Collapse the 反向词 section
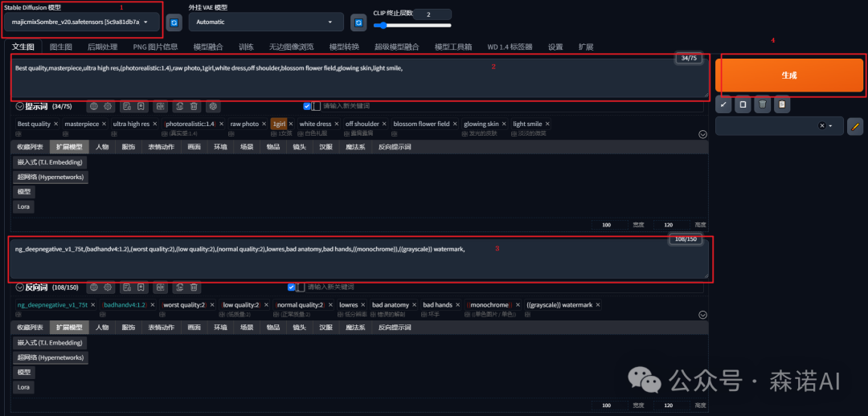The width and height of the screenshot is (868, 416). [20, 288]
